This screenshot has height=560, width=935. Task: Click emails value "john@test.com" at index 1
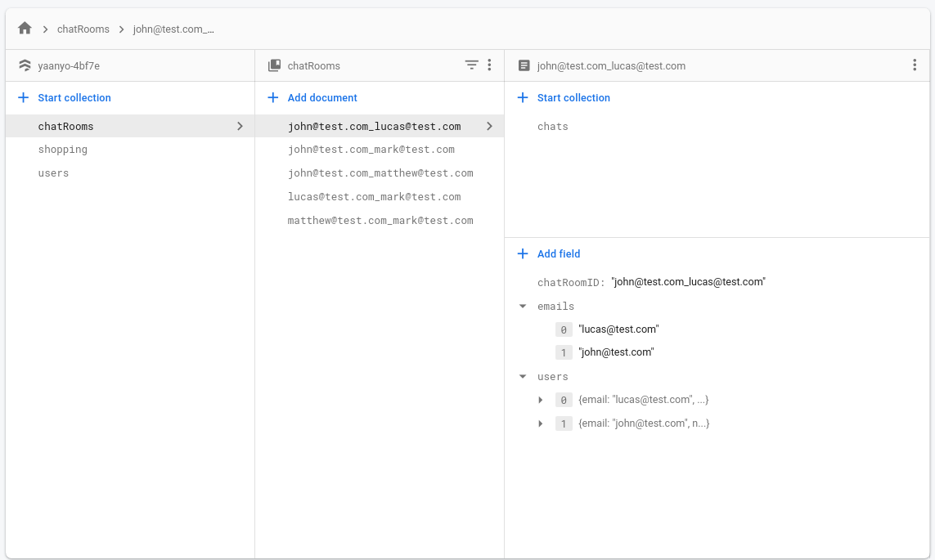616,352
